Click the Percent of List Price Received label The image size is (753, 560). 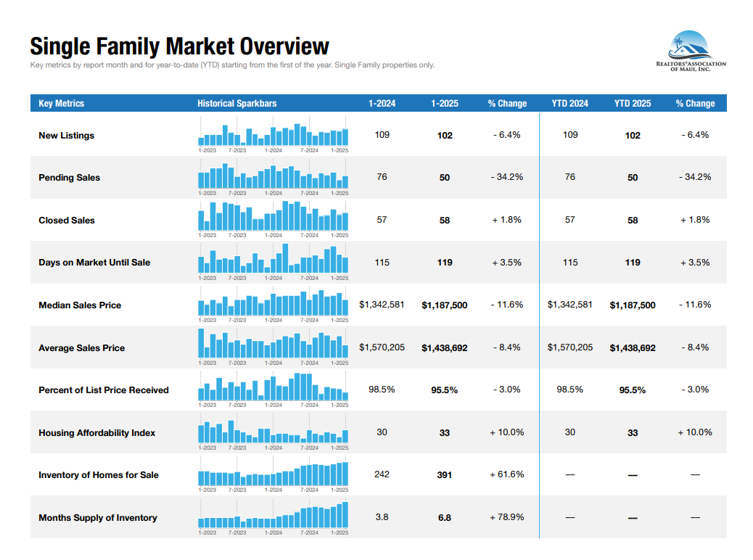104,390
